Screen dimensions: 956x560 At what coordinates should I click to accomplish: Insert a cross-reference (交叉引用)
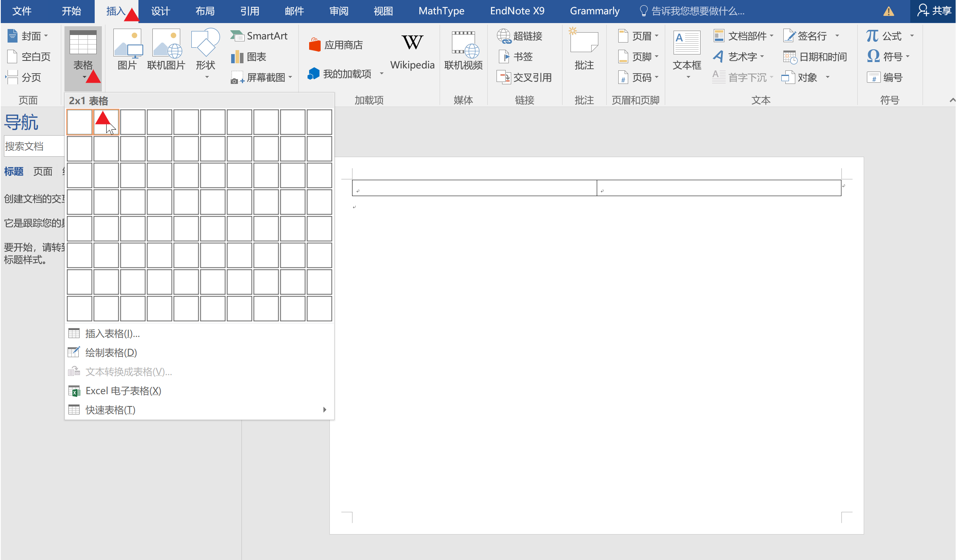pos(524,77)
